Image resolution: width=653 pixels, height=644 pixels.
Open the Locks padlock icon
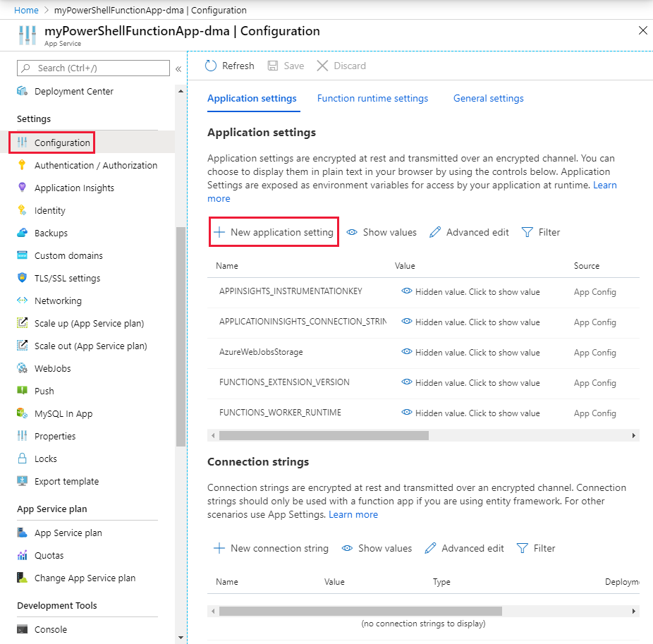click(22, 458)
